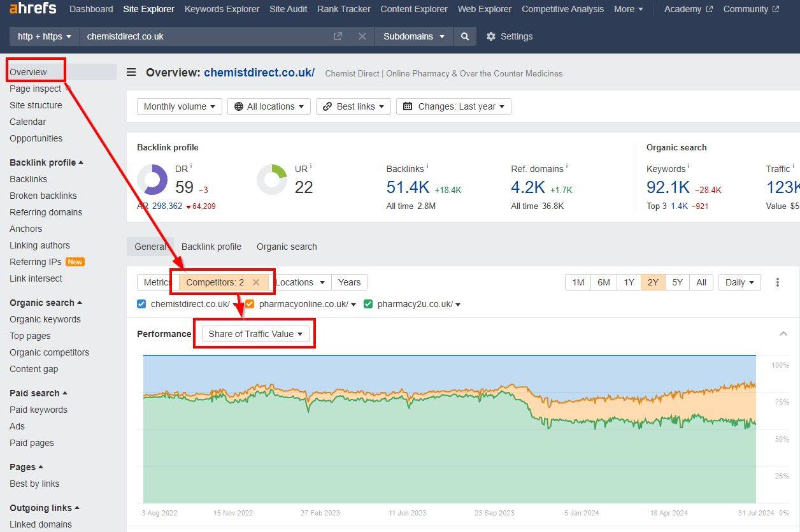Collapse Backlink profile sidebar section
800x532 pixels.
click(x=46, y=162)
